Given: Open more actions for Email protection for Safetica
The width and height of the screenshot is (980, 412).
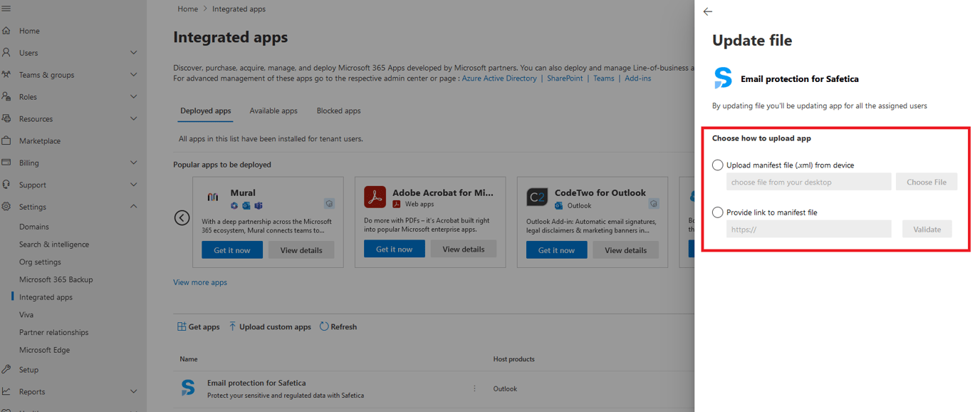Looking at the screenshot, I should 474,388.
